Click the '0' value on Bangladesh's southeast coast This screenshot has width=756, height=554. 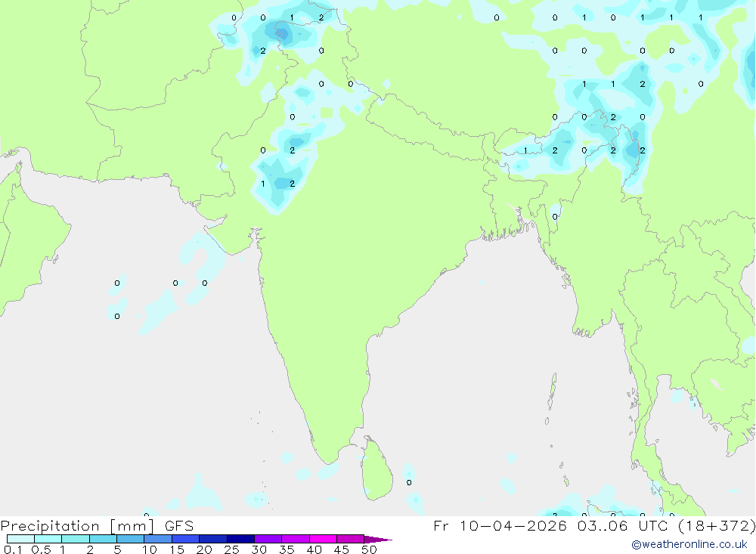(554, 216)
